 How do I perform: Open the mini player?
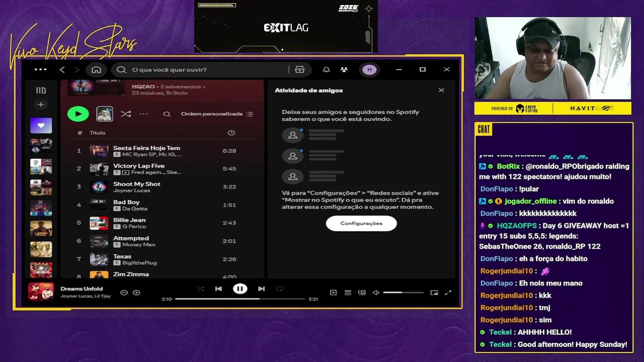[x=434, y=293]
